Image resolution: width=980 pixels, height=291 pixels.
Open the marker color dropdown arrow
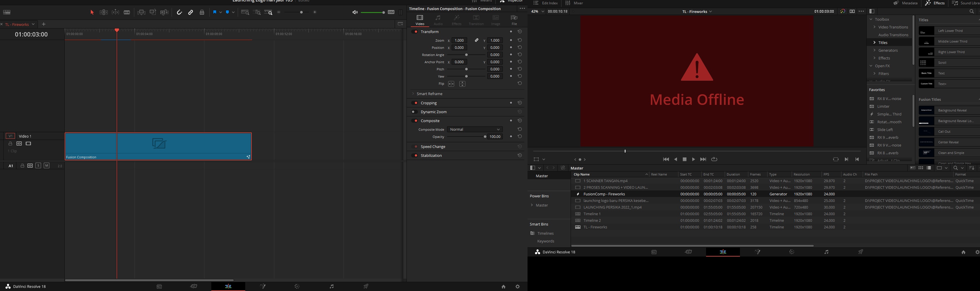(x=233, y=13)
